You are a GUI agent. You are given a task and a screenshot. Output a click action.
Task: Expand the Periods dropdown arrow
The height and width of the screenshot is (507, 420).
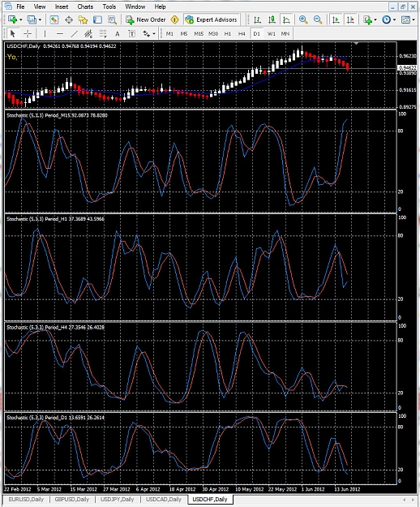[395, 20]
